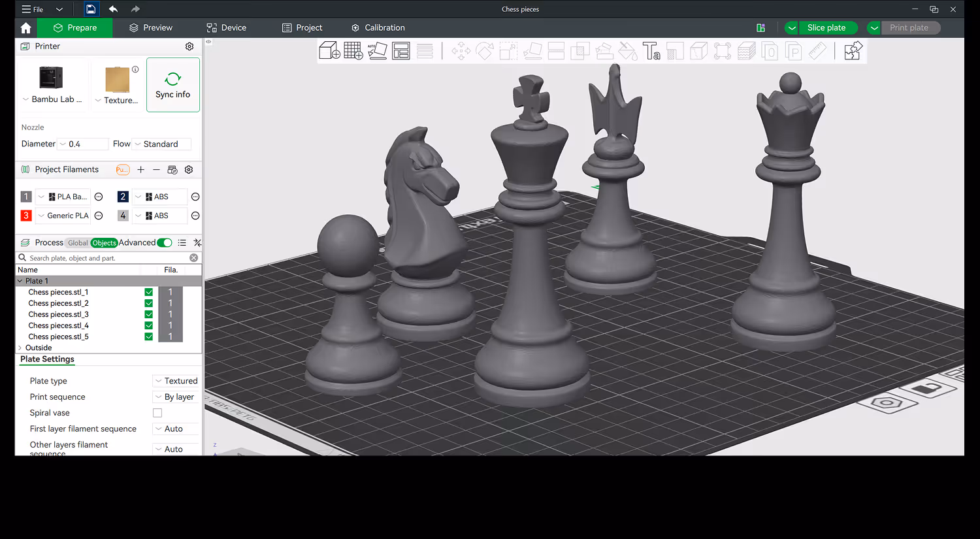Viewport: 980px width, 539px height.
Task: Click the AMS filament sync icon
Action: click(172, 169)
